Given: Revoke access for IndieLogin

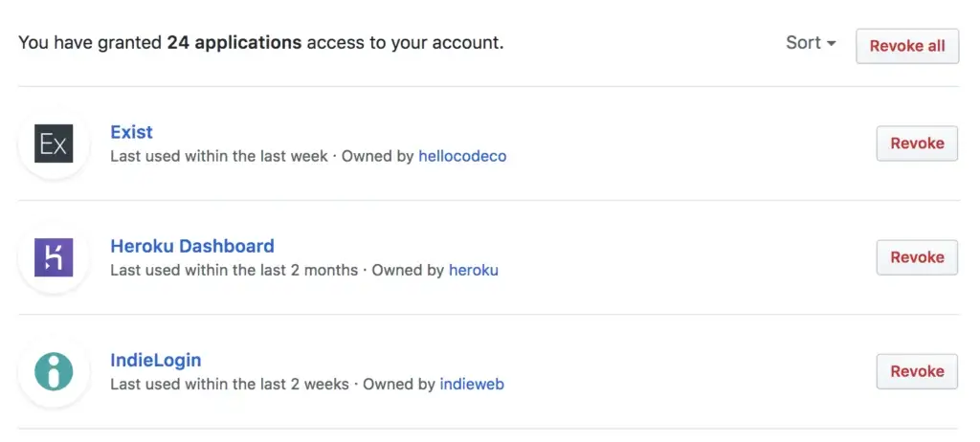Looking at the screenshot, I should point(917,371).
